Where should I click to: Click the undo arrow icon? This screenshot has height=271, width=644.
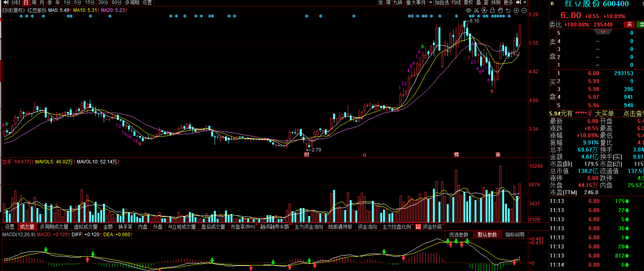pos(508,10)
